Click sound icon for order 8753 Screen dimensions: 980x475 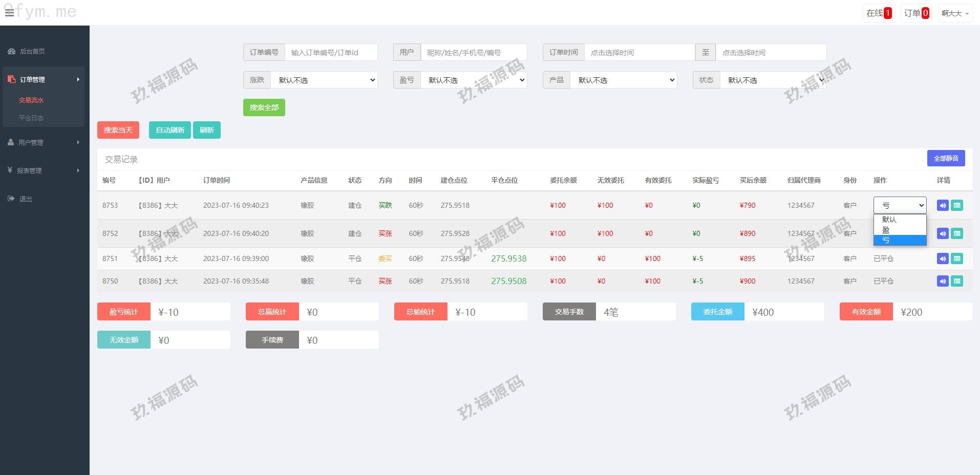tap(943, 205)
